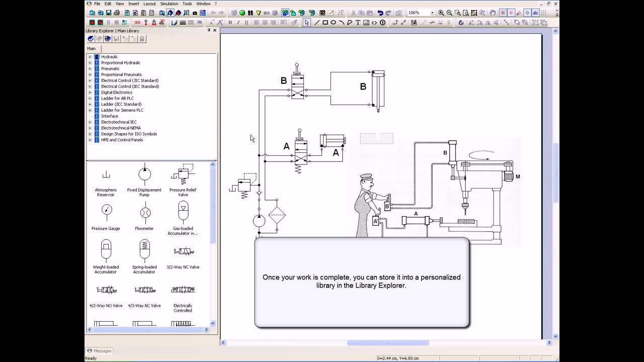The image size is (644, 362).
Task: Pause simulation using the pause icon
Action: tap(250, 13)
